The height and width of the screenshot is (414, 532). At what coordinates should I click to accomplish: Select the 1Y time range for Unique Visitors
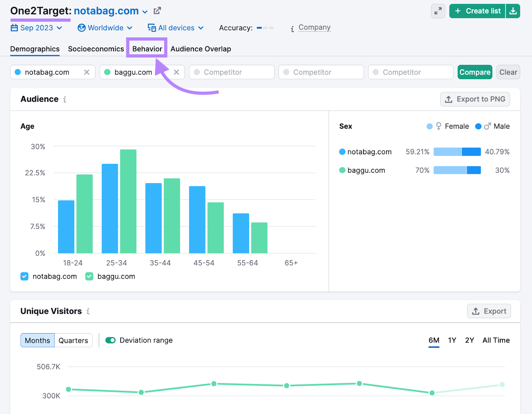pyautogui.click(x=452, y=340)
